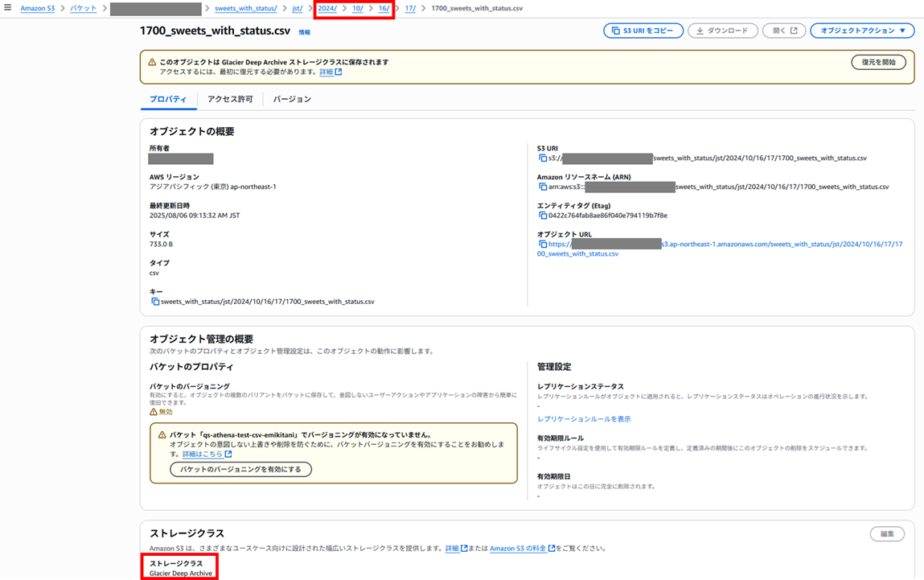Click the 復元を開始 button
This screenshot has height=580, width=924.
click(878, 62)
